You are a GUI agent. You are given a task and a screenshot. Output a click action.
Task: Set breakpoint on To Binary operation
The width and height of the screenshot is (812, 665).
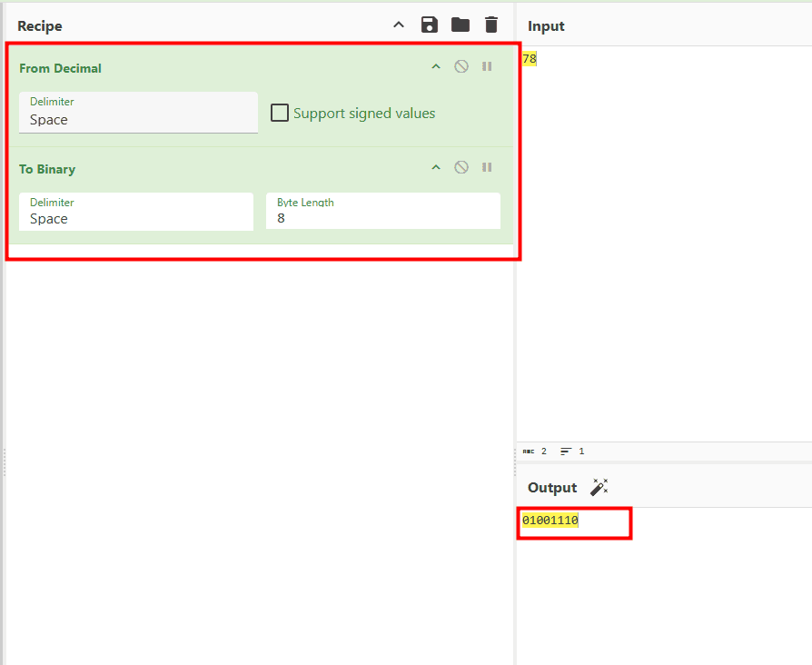(x=487, y=167)
